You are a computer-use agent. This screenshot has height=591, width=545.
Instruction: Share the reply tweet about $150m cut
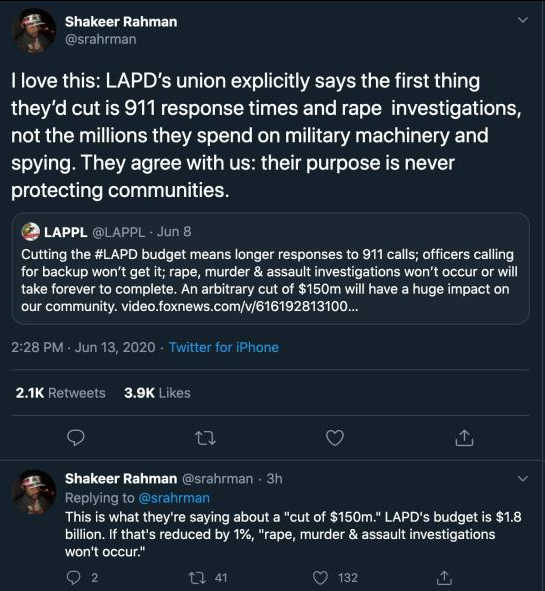point(444,577)
